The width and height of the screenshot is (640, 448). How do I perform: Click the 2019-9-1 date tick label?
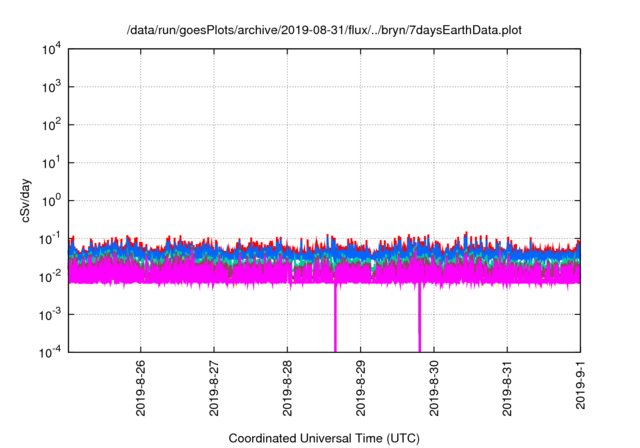580,385
